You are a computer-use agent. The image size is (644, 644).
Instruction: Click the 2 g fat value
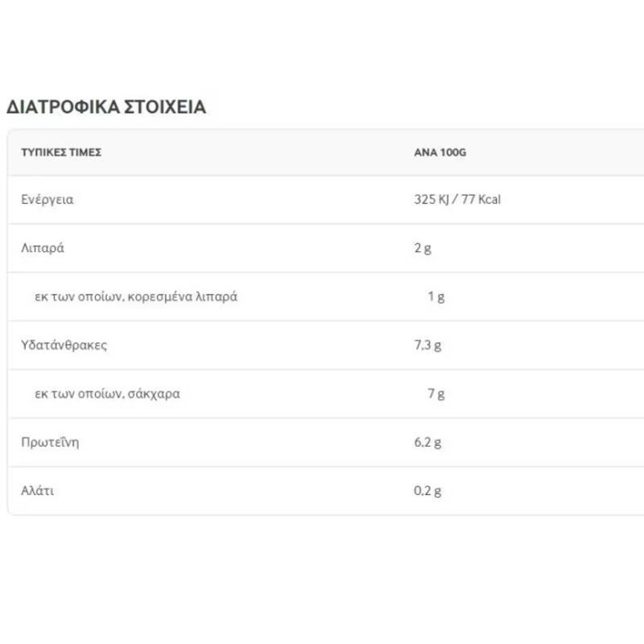423,248
